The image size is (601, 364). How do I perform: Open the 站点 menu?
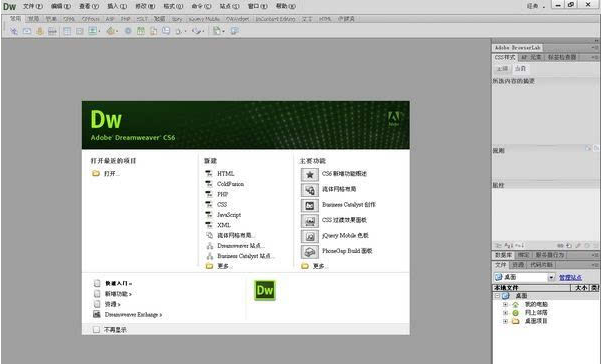(229, 6)
